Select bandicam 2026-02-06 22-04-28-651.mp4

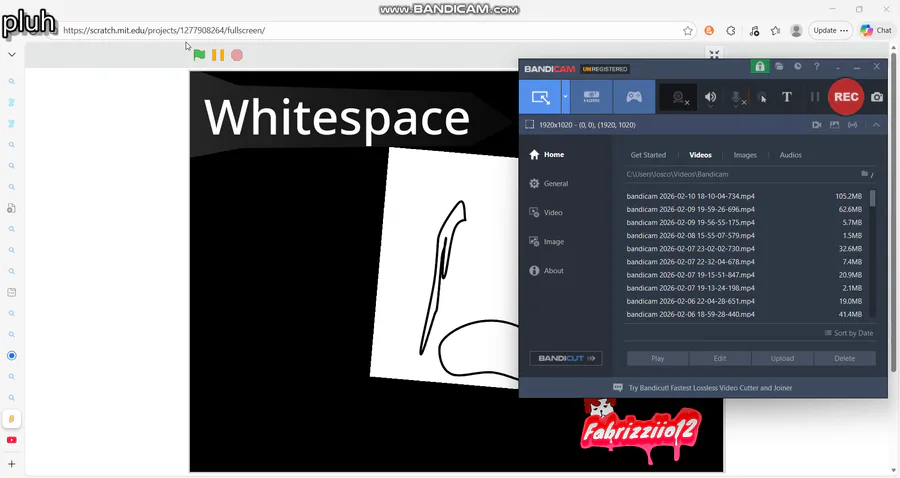click(744, 301)
